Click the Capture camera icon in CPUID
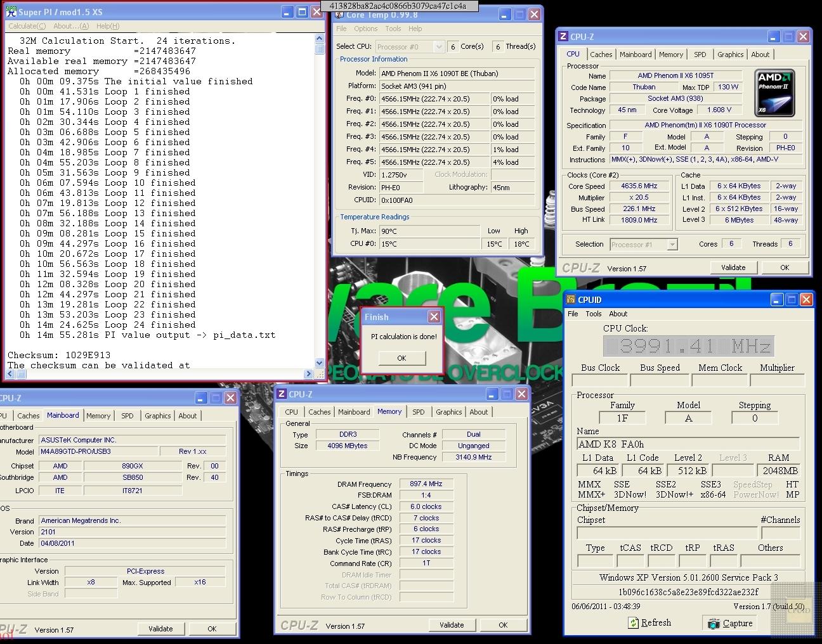822x644 pixels. (714, 623)
